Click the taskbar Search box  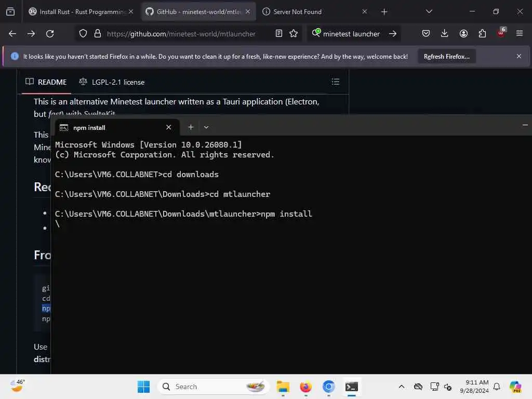[x=214, y=387]
